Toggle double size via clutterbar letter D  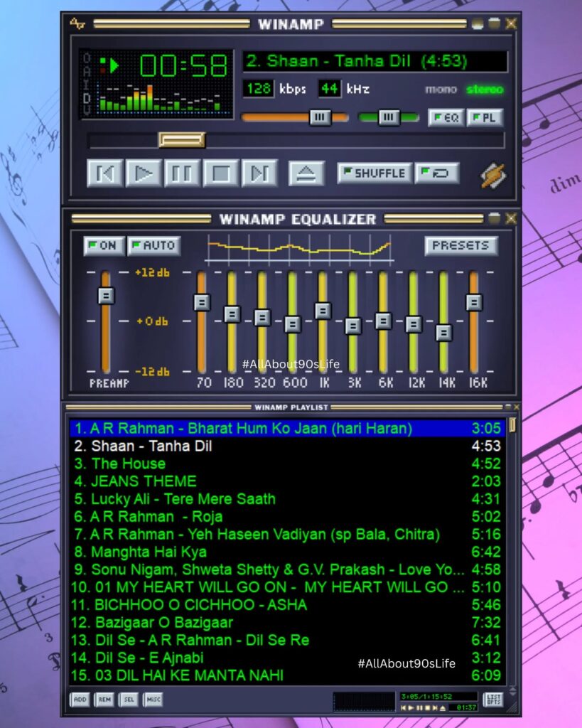[x=87, y=98]
